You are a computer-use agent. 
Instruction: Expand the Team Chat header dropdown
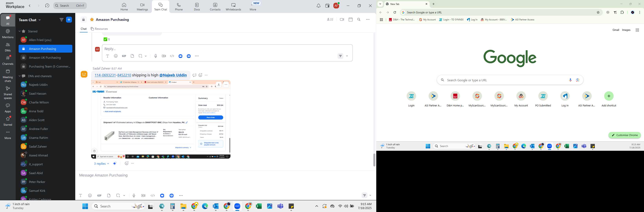pyautogui.click(x=40, y=20)
